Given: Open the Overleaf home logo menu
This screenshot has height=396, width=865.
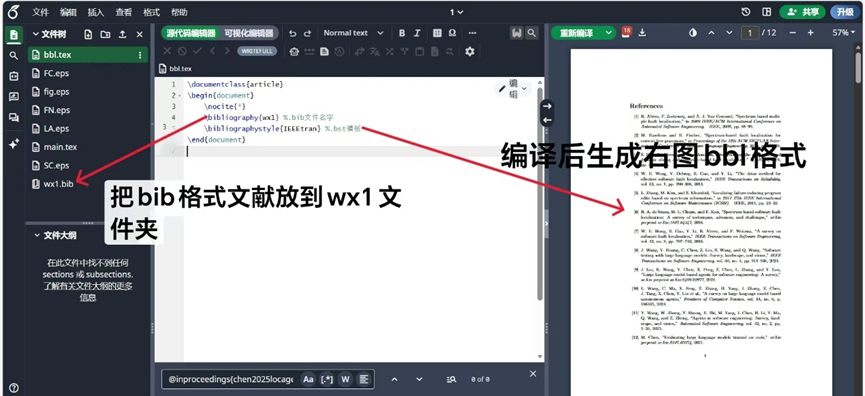Looking at the screenshot, I should (14, 12).
